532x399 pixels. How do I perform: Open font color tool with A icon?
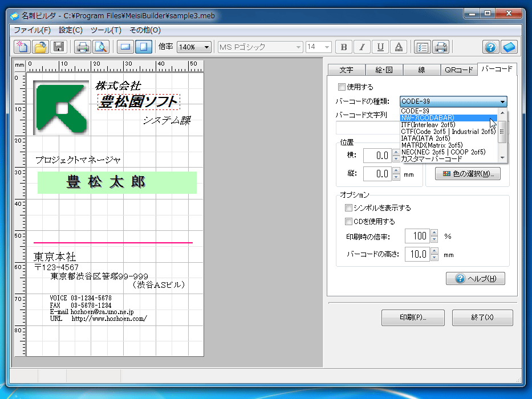point(399,47)
